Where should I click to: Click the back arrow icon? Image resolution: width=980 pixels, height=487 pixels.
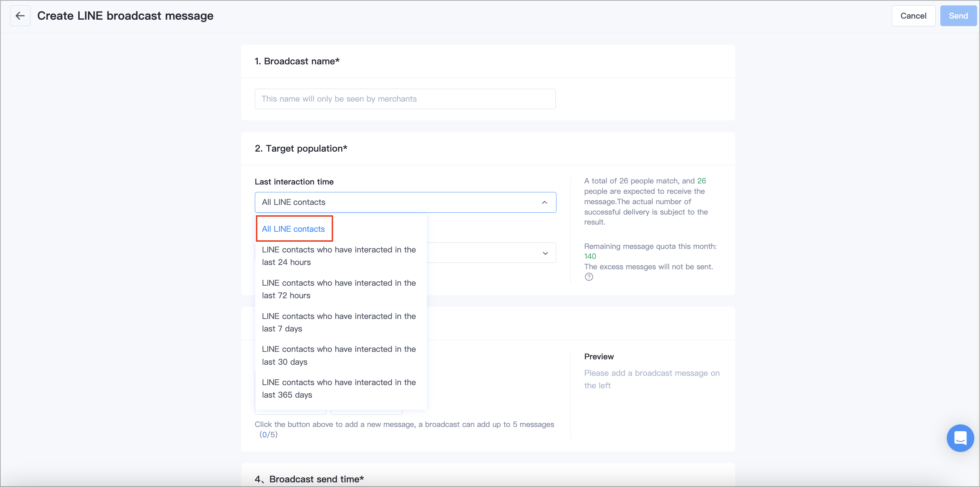[20, 16]
